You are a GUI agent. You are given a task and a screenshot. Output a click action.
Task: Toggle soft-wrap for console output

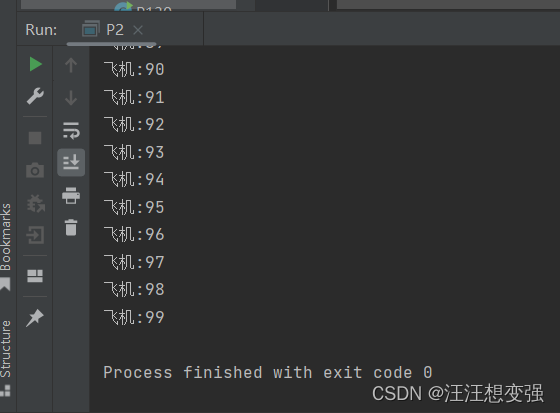[71, 130]
